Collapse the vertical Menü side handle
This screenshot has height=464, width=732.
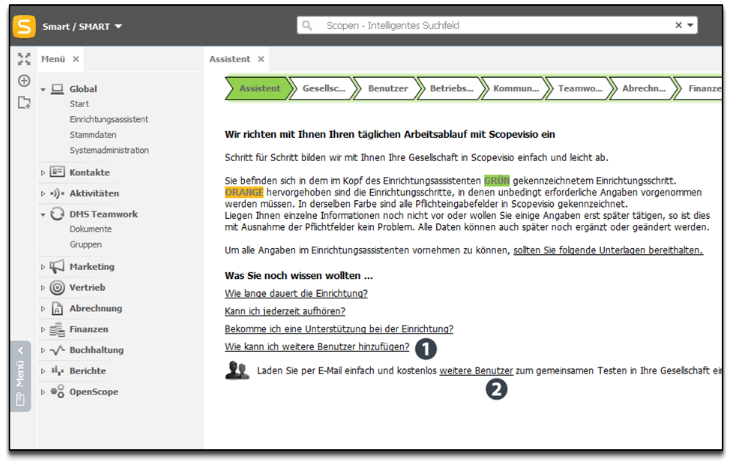point(21,350)
